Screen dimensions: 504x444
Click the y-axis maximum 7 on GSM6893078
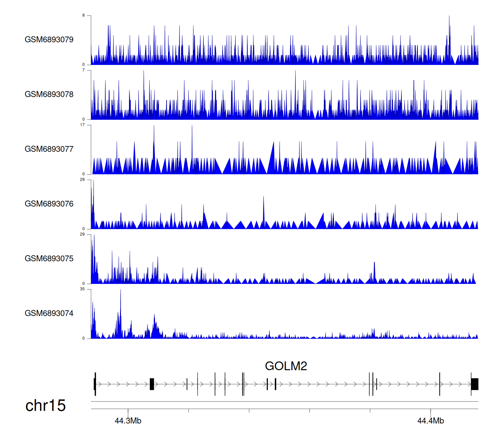(x=84, y=70)
